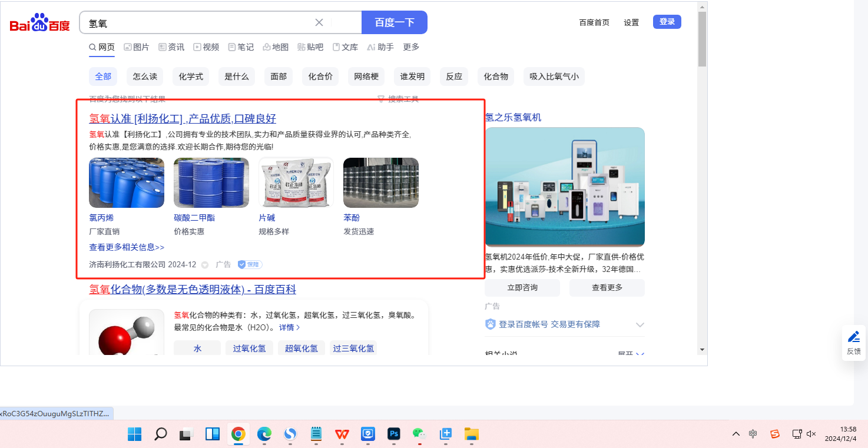This screenshot has width=868, height=448.
Task: Expand the 更多 tab menu
Action: [x=411, y=47]
